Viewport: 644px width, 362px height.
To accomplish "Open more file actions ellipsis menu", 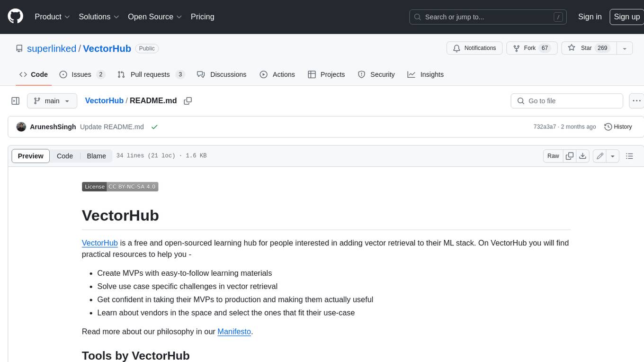I will tap(636, 101).
